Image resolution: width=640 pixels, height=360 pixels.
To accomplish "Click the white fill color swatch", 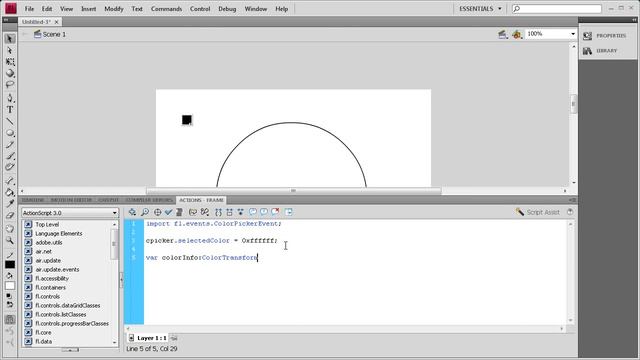I will point(10,286).
